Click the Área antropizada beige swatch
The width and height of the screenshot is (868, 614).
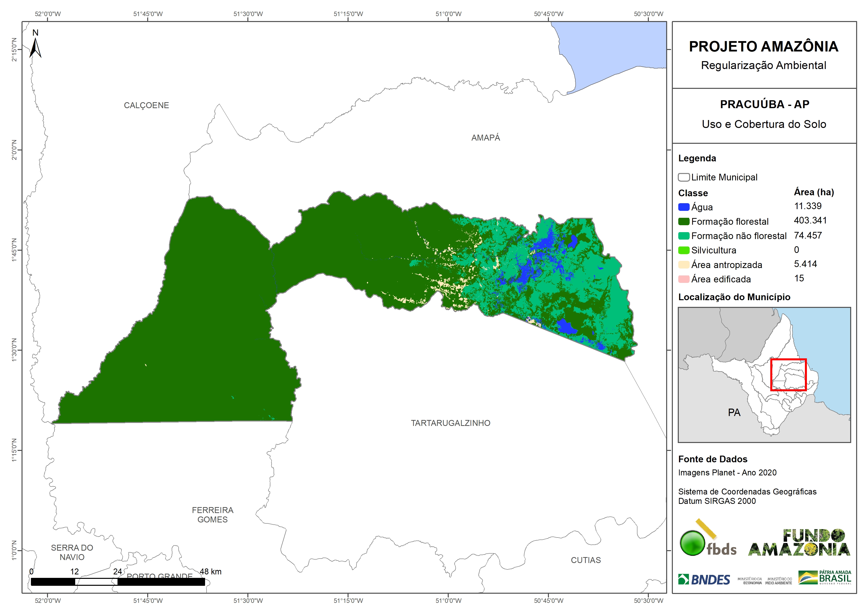click(683, 265)
